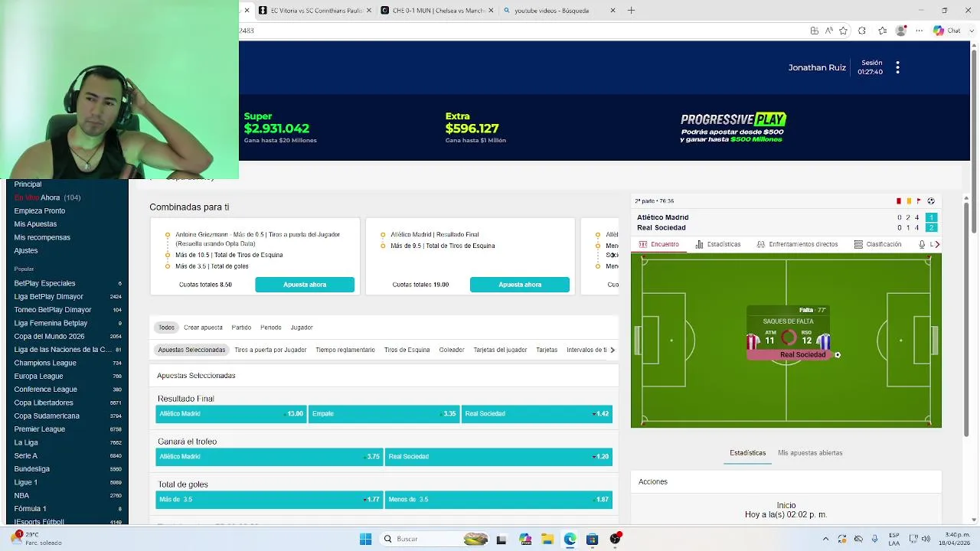Select Tiempo reglamentario market chip
This screenshot has width=980, height=551.
[x=345, y=350]
